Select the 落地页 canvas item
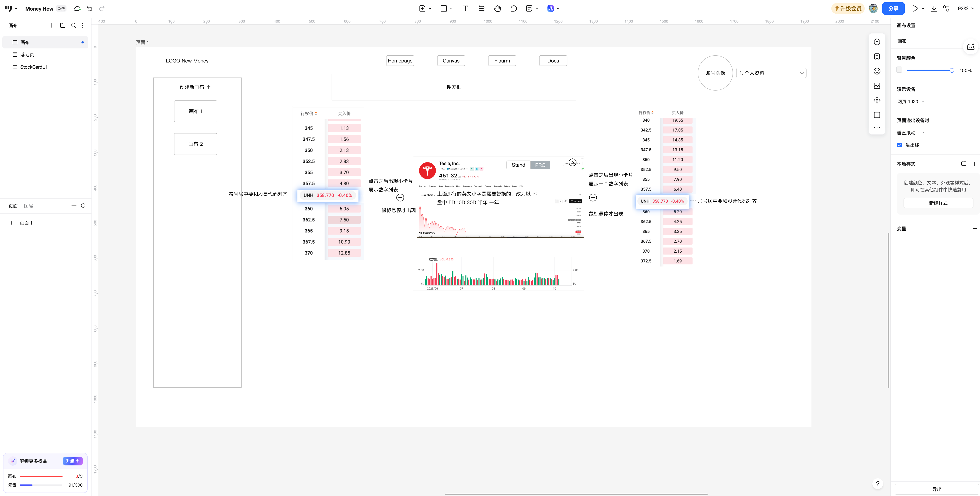The height and width of the screenshot is (496, 980). (27, 54)
